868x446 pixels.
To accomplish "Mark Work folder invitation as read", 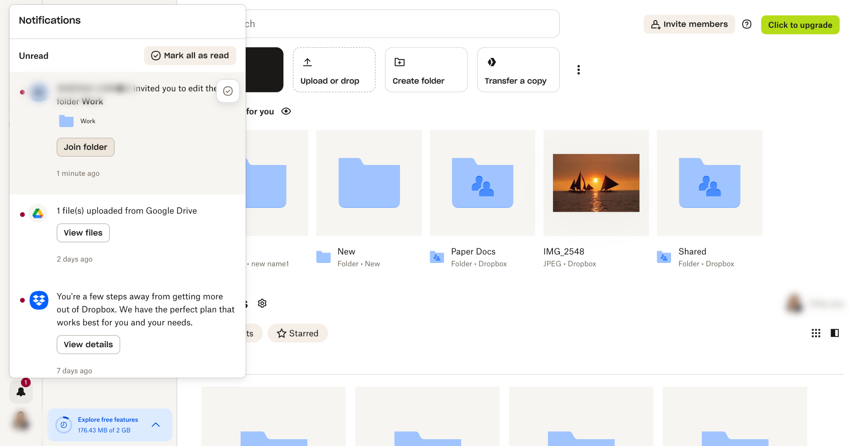I will (x=228, y=91).
